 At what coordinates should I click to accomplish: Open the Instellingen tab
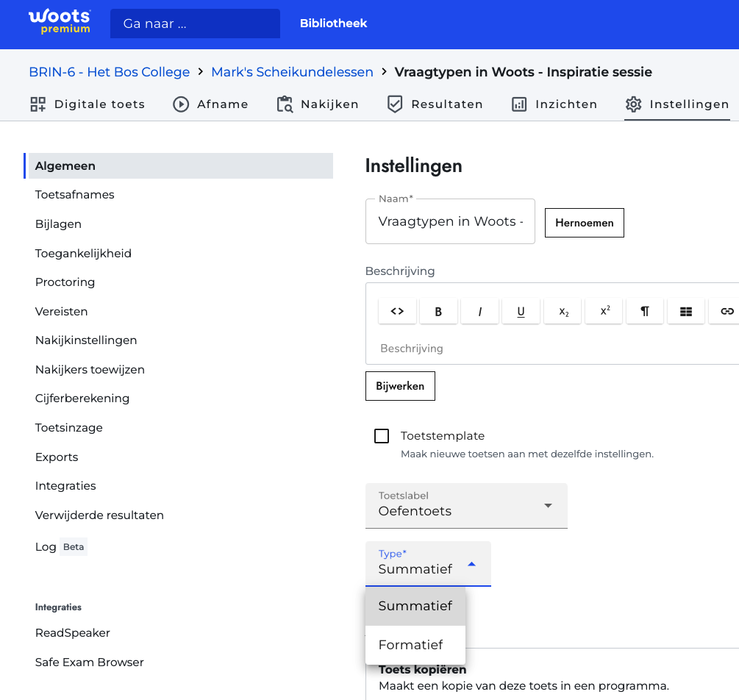tap(676, 104)
